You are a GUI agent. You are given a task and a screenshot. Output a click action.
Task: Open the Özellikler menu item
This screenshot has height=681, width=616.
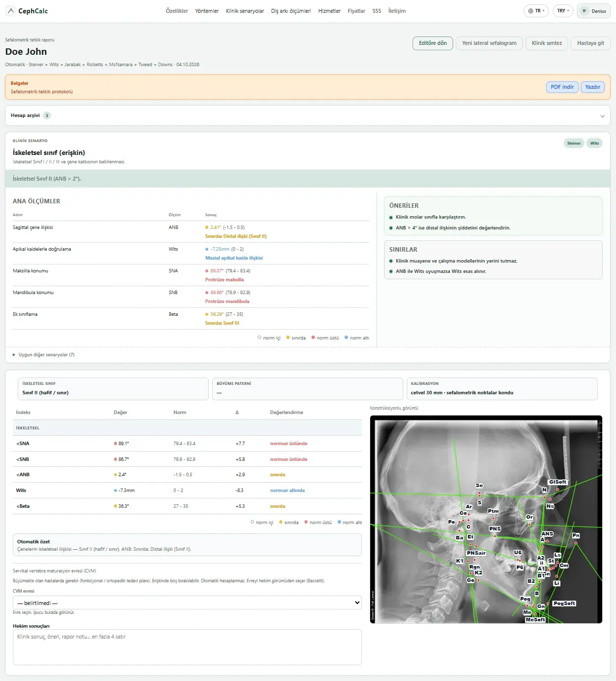[x=177, y=11]
